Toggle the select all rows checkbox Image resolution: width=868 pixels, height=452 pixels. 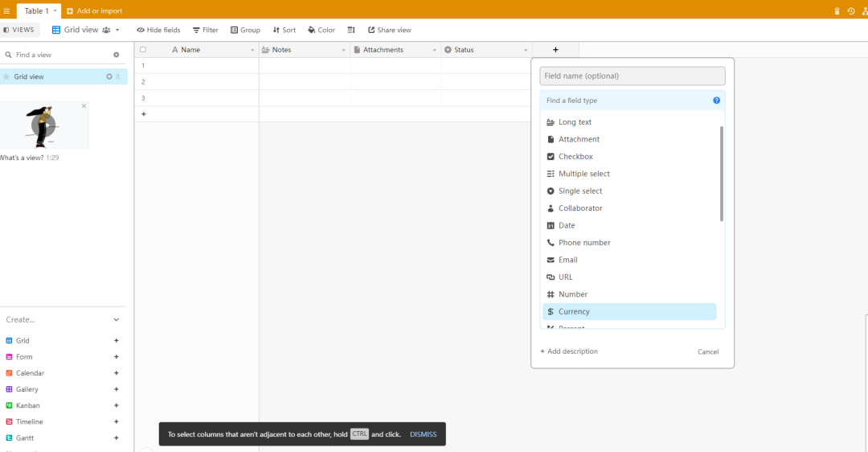point(143,50)
